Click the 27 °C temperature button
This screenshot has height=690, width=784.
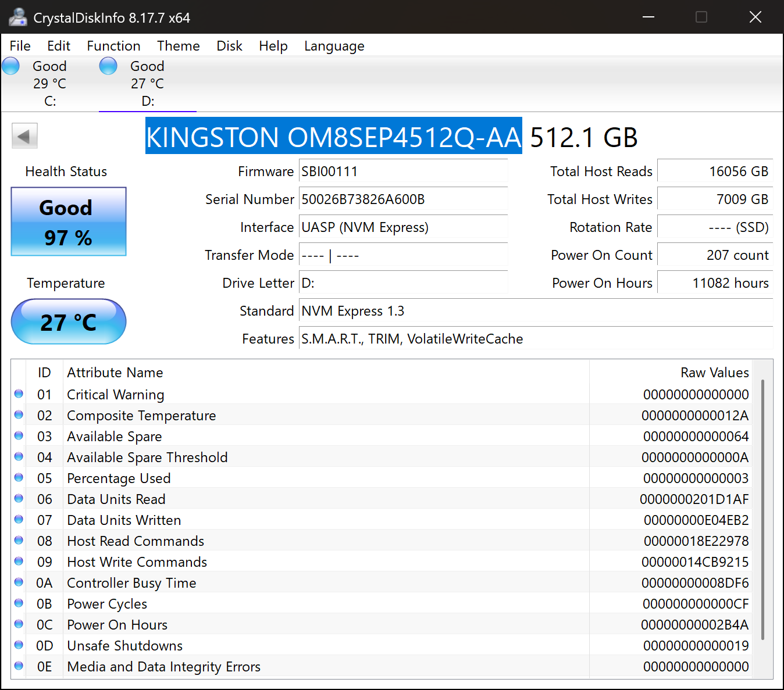69,322
